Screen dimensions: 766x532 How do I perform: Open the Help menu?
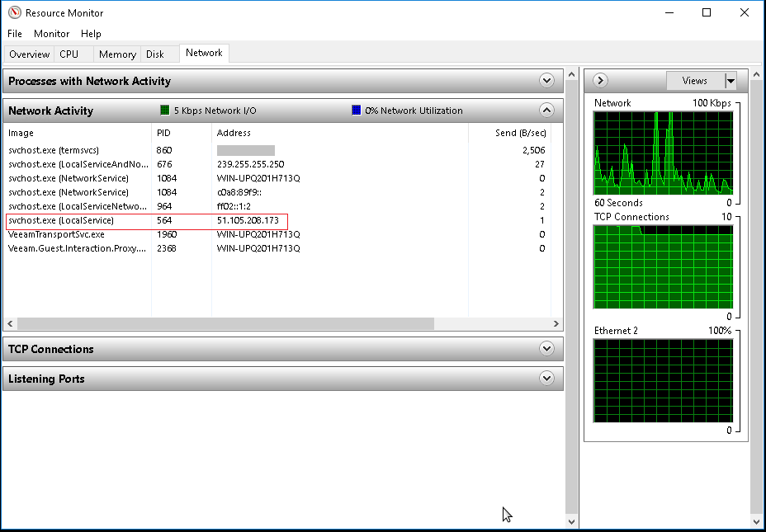point(91,34)
